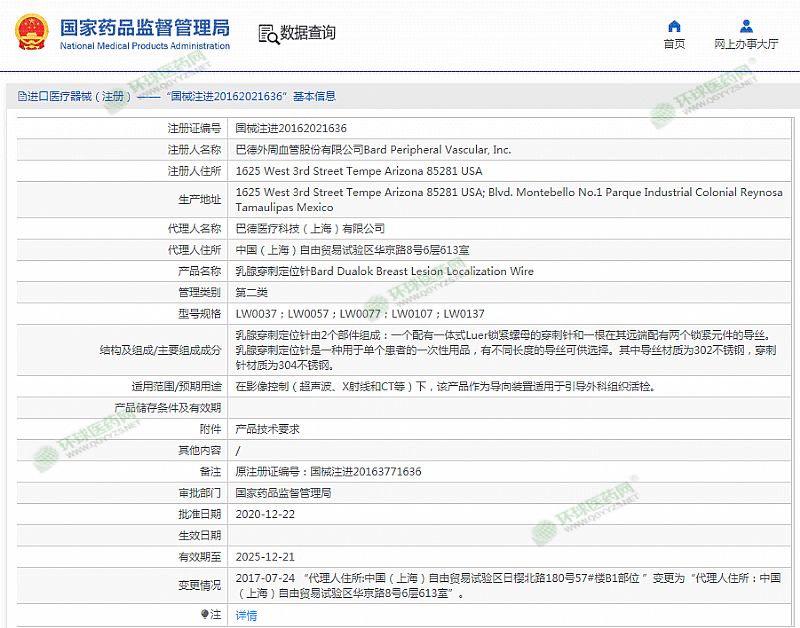Click the Bard Dualok product name cell
This screenshot has height=628, width=800.
tap(384, 271)
